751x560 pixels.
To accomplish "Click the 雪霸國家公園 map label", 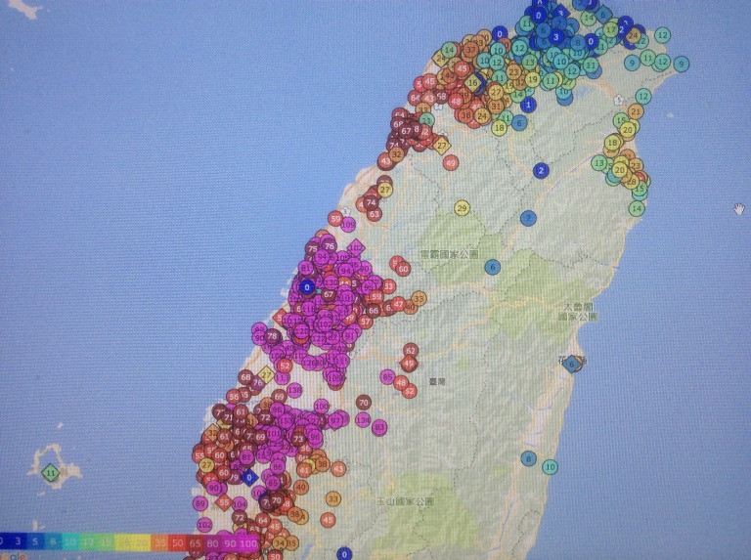I will point(449,254).
